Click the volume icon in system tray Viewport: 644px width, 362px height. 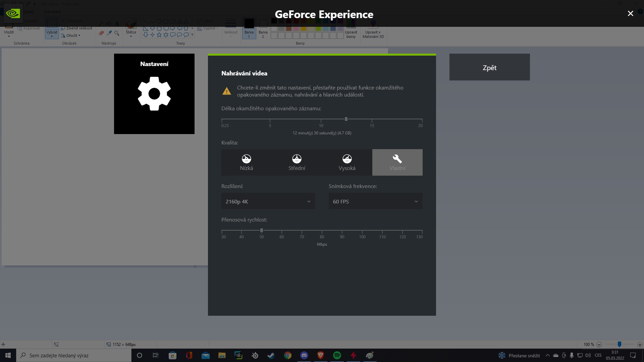pyautogui.click(x=588, y=355)
